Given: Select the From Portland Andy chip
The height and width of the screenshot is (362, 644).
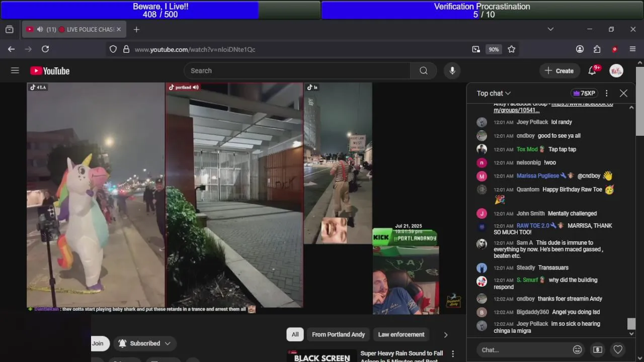Looking at the screenshot, I should 338,334.
